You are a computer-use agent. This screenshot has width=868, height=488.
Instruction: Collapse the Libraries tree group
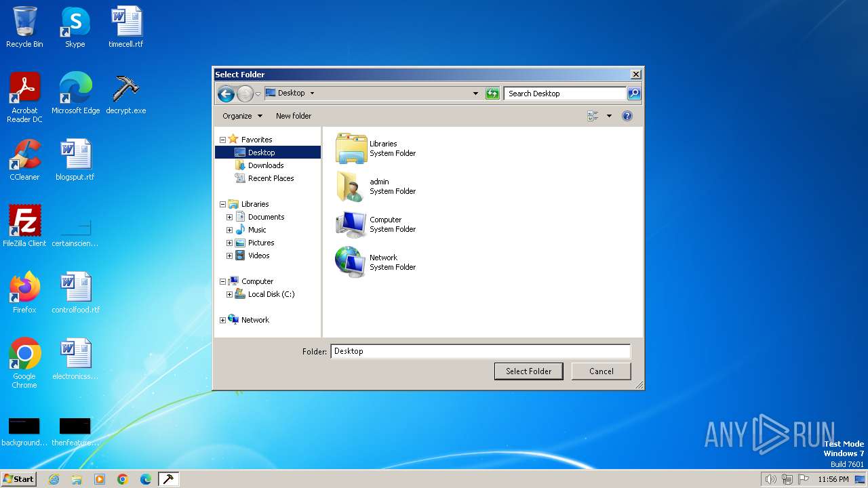point(222,204)
